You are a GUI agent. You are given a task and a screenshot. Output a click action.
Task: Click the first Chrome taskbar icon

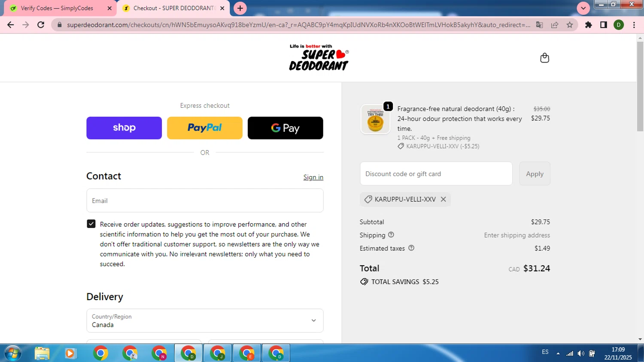tap(100, 353)
